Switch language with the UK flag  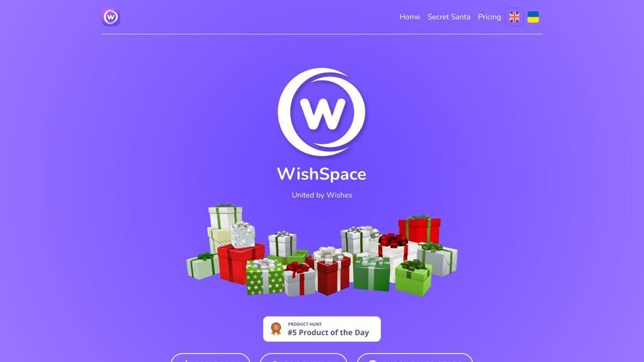pyautogui.click(x=515, y=17)
